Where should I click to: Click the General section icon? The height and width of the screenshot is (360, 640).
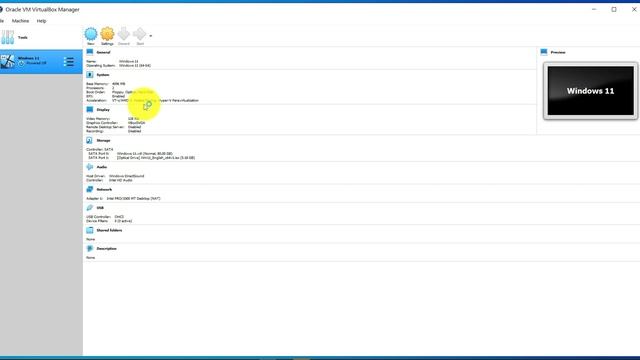pos(90,52)
